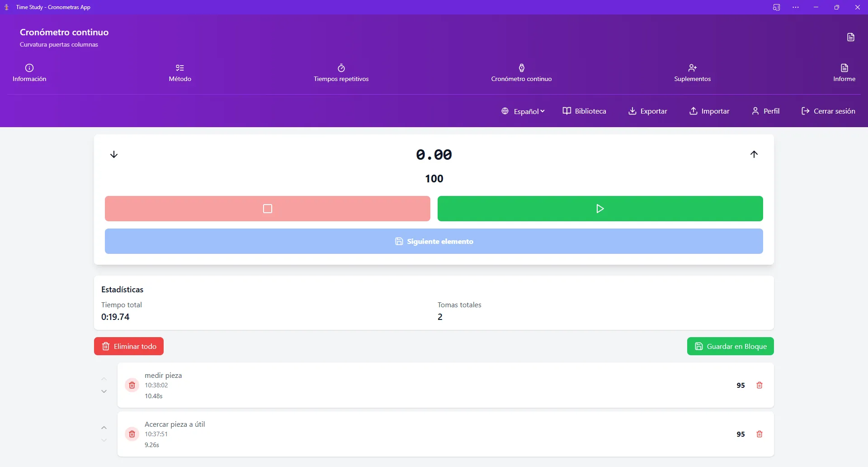Click the Eliminar todo button
The width and height of the screenshot is (868, 467).
pos(129,346)
